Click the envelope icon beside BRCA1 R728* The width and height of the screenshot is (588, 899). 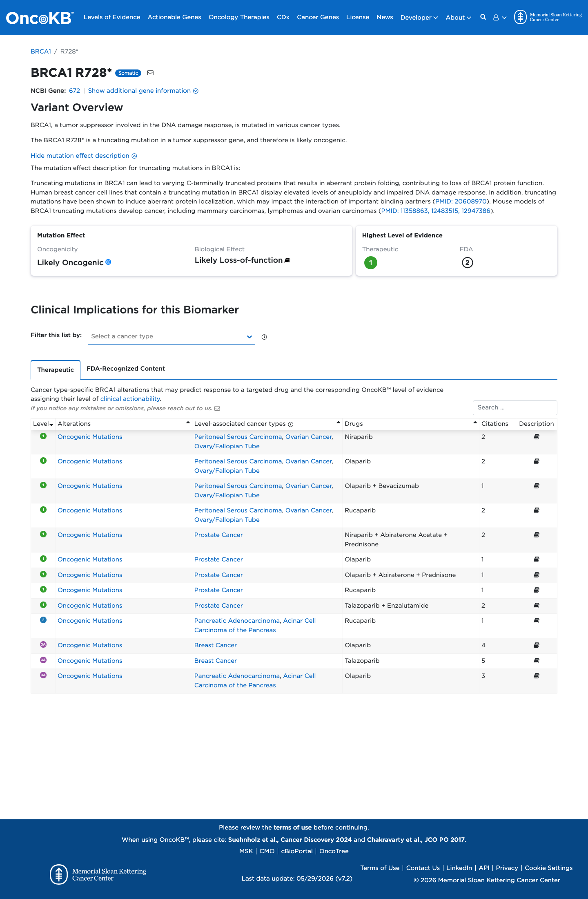click(x=150, y=73)
